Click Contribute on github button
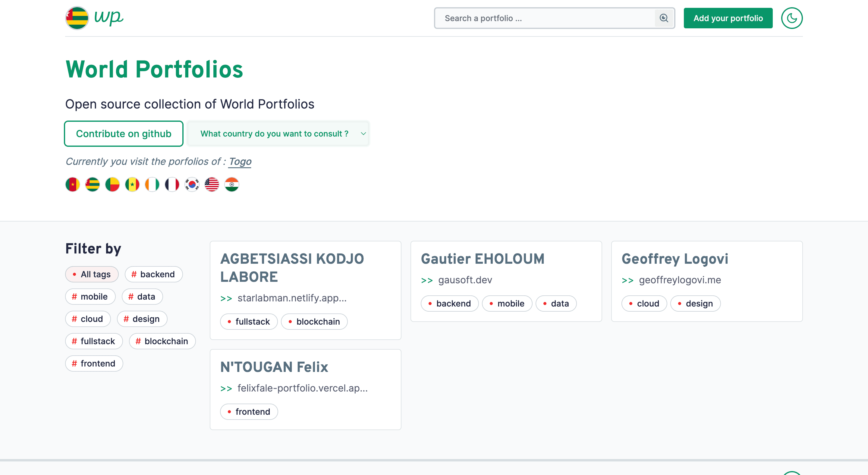Viewport: 868px width, 475px height. pos(124,134)
